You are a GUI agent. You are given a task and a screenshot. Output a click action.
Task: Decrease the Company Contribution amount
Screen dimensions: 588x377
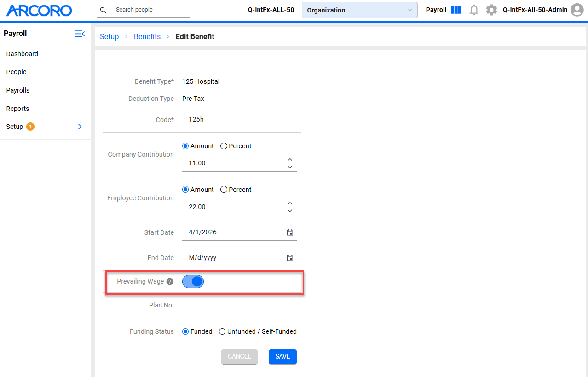click(290, 167)
